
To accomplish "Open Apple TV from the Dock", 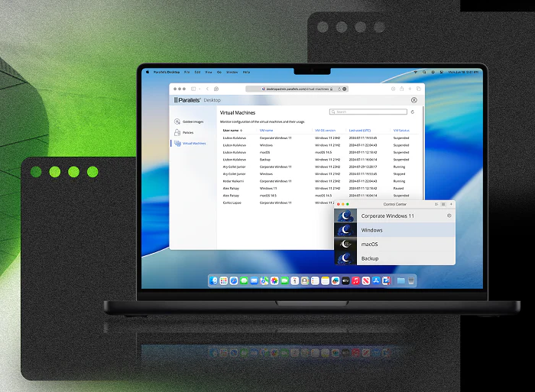I will (345, 280).
